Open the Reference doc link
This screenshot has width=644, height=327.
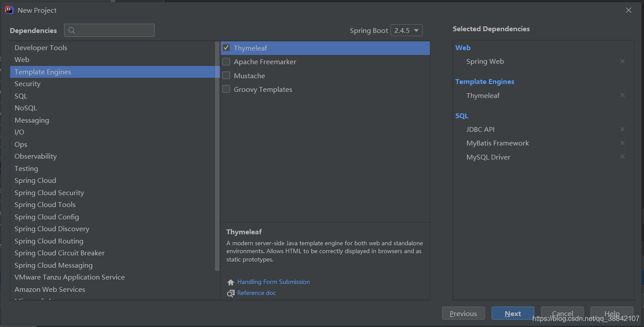tap(257, 293)
